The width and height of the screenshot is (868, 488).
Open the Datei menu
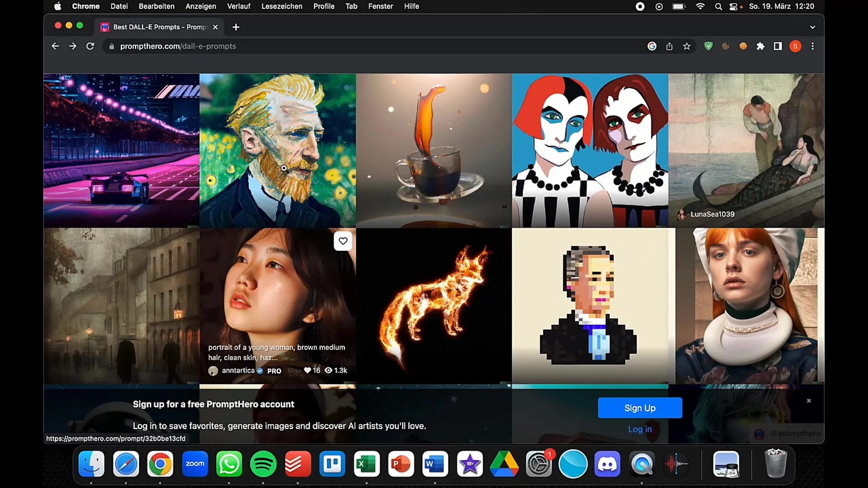(x=119, y=6)
